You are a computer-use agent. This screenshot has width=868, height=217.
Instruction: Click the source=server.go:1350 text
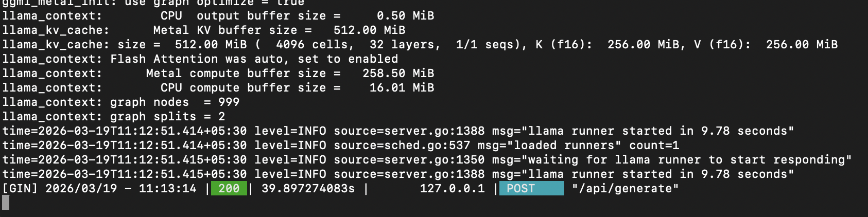click(x=409, y=160)
